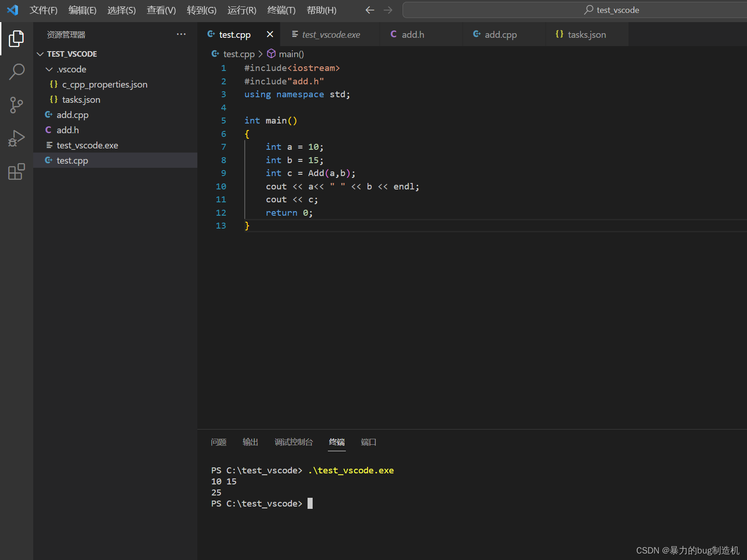Select test_vscode.exe in the explorer tree
The image size is (747, 560).
[x=115, y=145]
